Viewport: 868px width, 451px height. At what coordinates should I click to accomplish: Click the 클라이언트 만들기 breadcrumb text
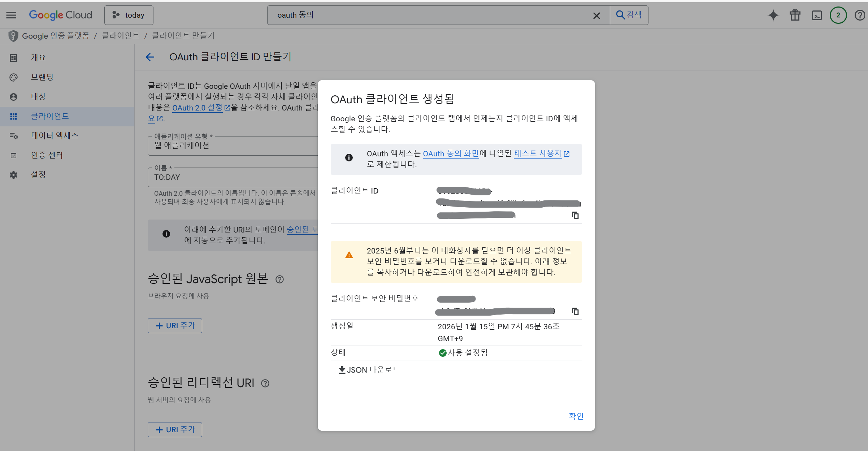click(183, 36)
